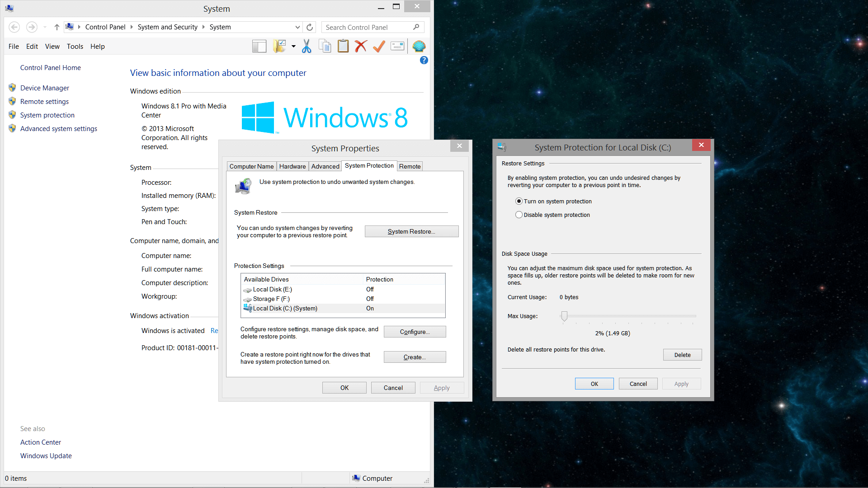This screenshot has height=488, width=868.
Task: Select Turn on system protection
Action: tap(519, 201)
